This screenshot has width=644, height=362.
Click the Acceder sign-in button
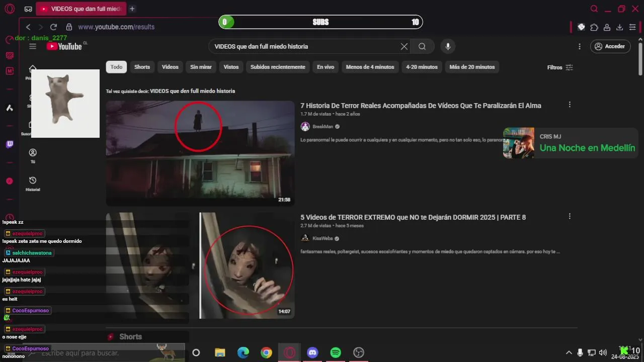(610, 46)
